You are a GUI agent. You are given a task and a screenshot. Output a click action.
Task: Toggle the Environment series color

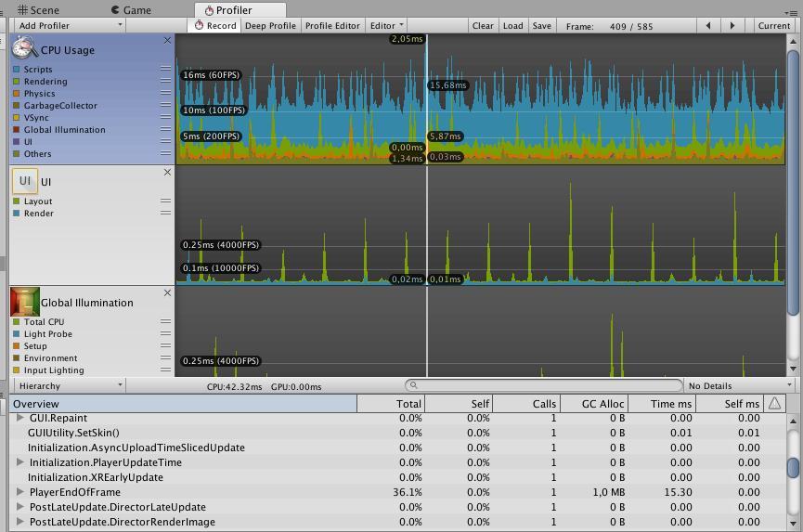coord(17,357)
